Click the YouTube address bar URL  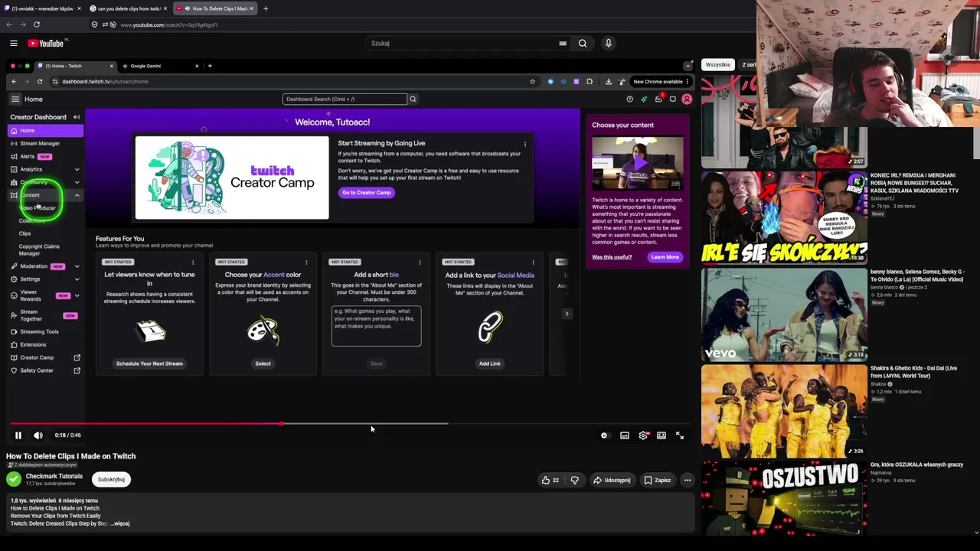[168, 24]
